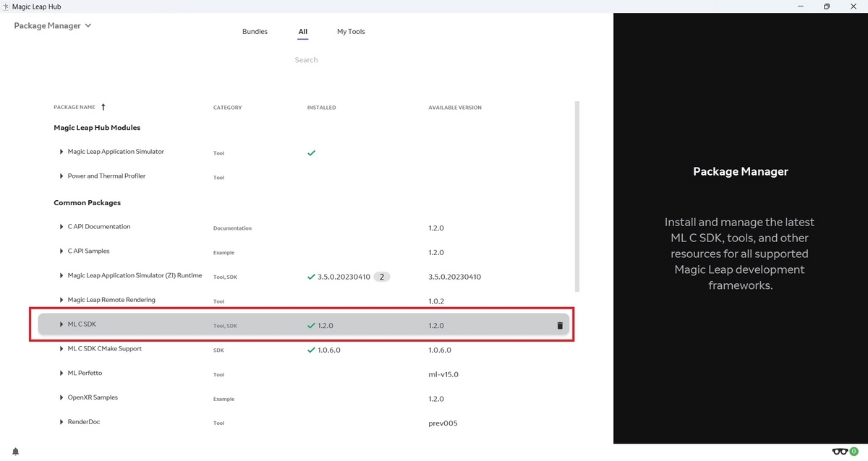Expand Power and Thermal Profiler row
The width and height of the screenshot is (868, 461).
pyautogui.click(x=61, y=176)
